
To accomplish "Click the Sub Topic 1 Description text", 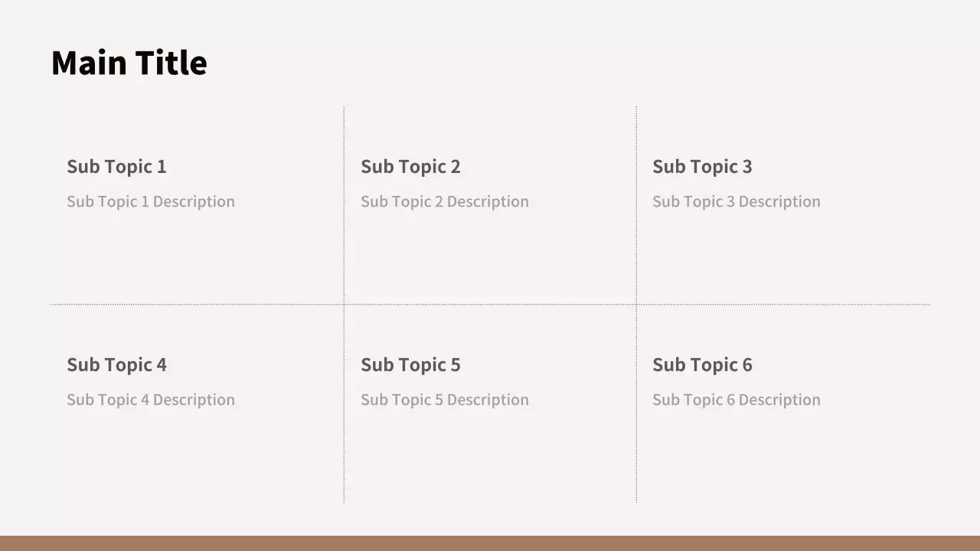I will point(151,202).
